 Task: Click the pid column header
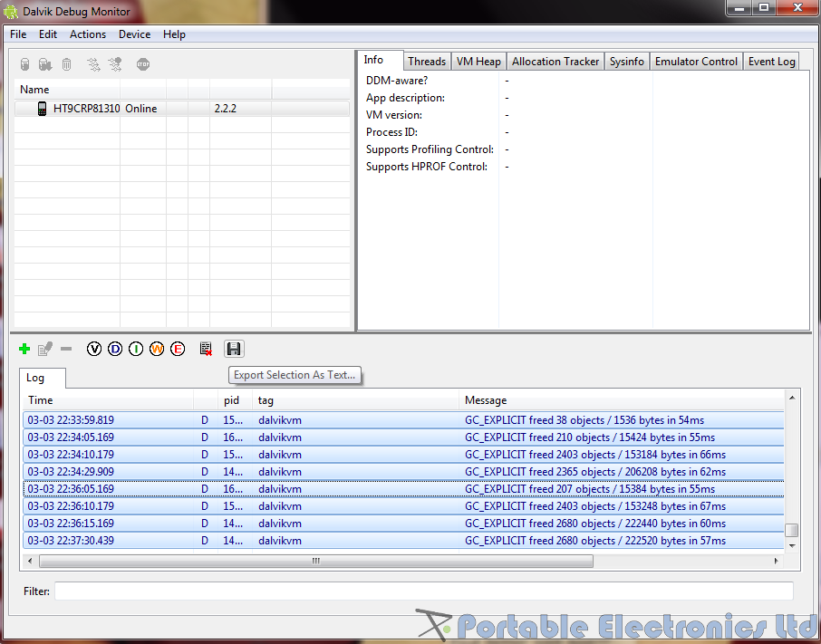pos(235,400)
